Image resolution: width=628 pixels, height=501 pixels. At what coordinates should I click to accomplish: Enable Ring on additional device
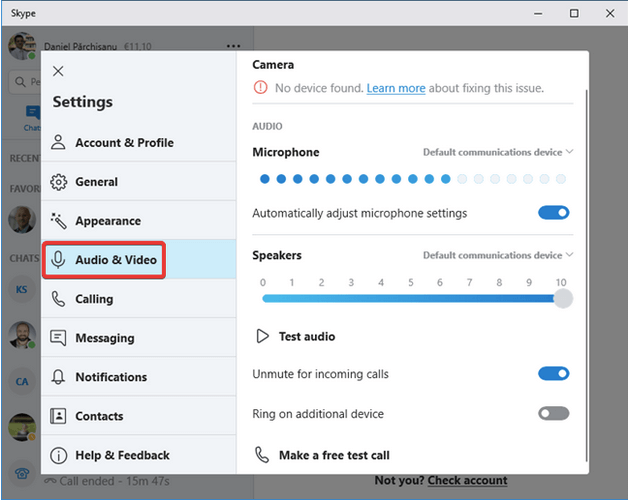(x=554, y=413)
